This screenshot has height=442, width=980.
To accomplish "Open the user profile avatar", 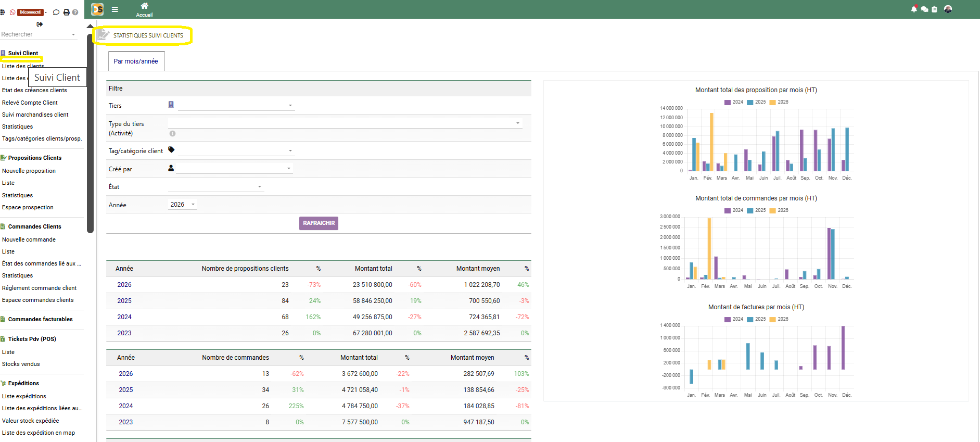I will click(948, 9).
